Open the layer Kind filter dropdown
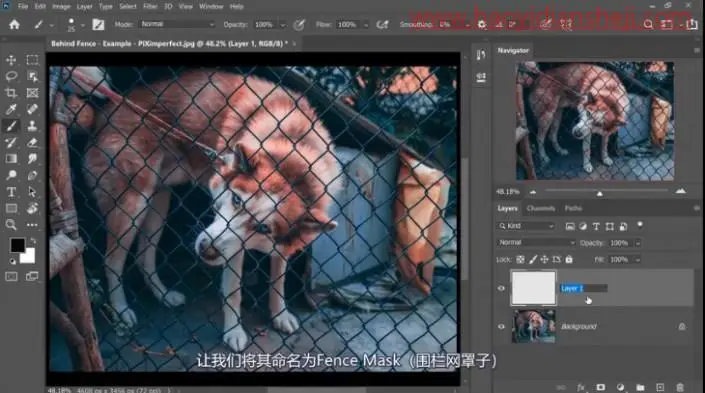Viewport: 705px width, 393px height. click(526, 226)
